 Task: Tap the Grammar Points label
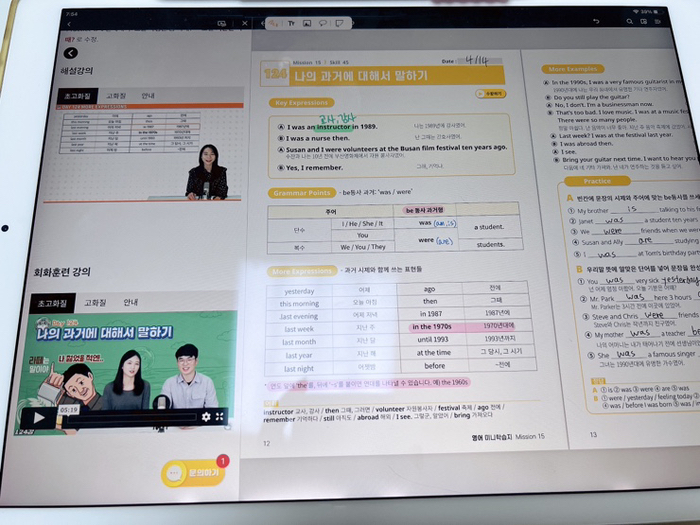[x=302, y=193]
